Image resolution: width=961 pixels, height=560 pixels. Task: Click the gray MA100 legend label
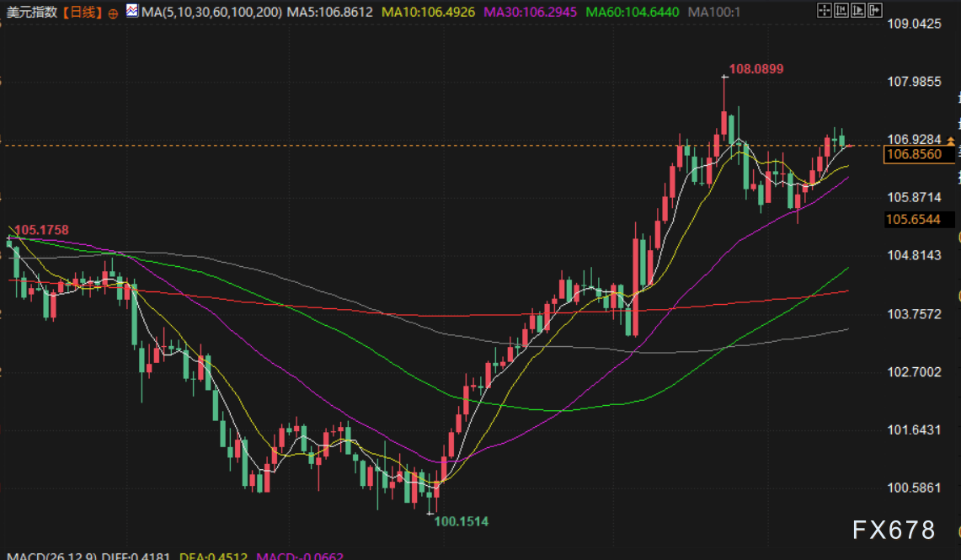[713, 13]
